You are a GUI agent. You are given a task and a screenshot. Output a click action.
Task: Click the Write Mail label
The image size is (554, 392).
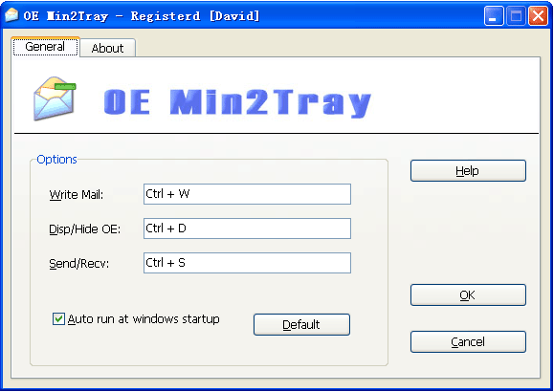coord(77,195)
